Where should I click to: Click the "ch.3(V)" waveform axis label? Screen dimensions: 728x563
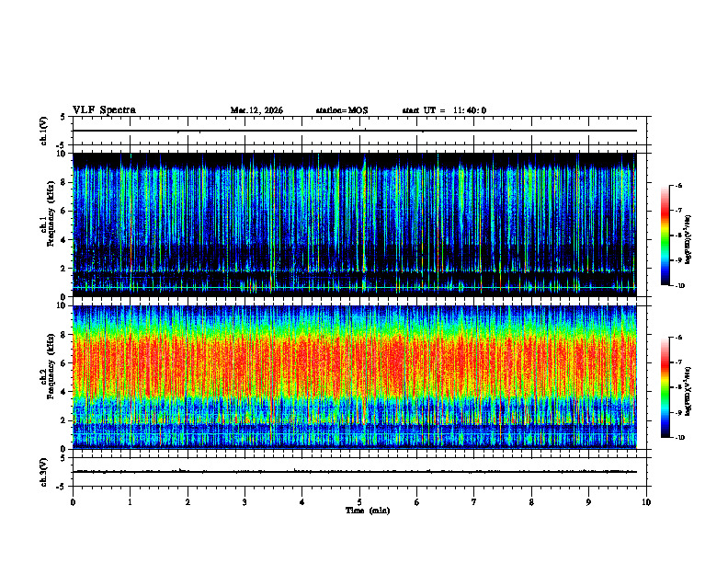click(44, 472)
